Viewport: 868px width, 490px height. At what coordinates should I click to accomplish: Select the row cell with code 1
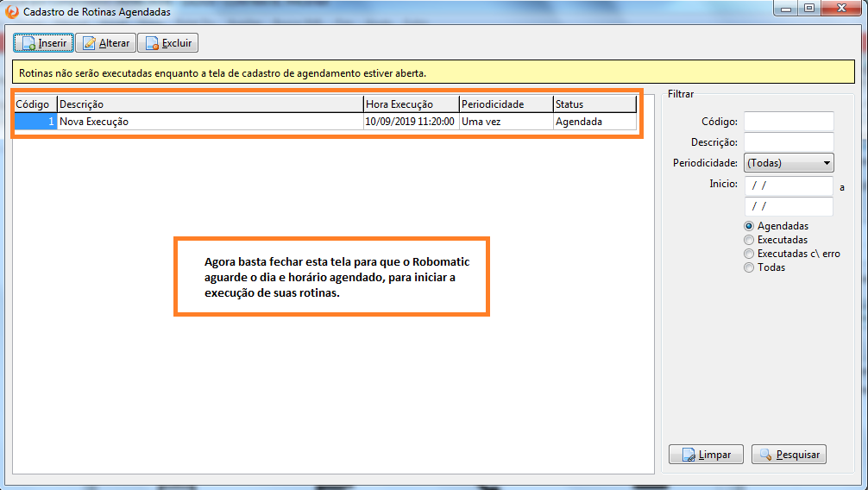tap(35, 122)
